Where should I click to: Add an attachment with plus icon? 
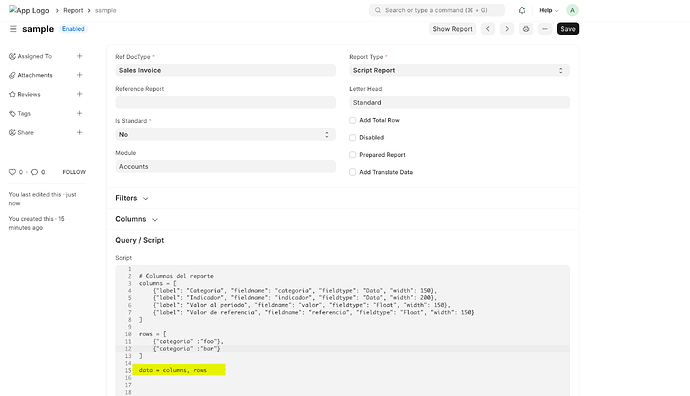point(80,75)
